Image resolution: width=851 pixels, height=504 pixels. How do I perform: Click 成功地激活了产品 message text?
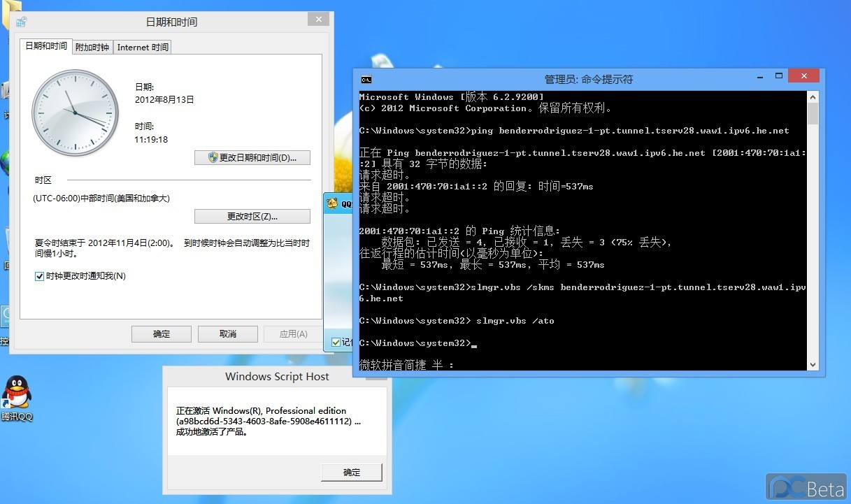point(212,432)
